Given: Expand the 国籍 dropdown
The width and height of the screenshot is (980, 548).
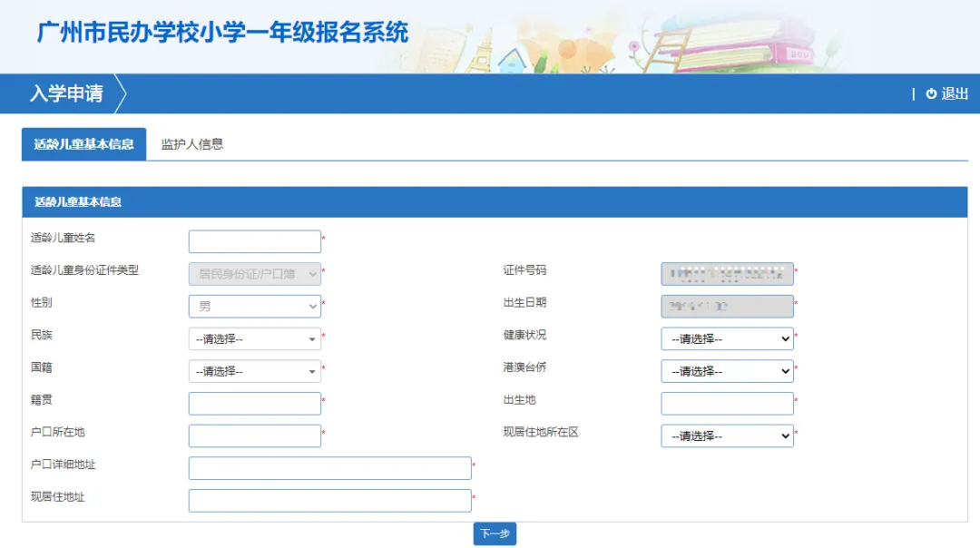Looking at the screenshot, I should point(254,371).
